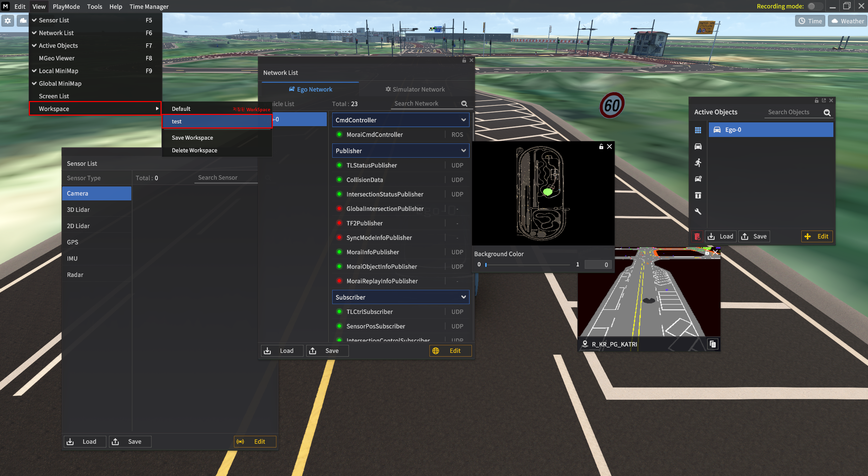Switch to the Simulator Network tab
868x476 pixels.
coord(415,90)
